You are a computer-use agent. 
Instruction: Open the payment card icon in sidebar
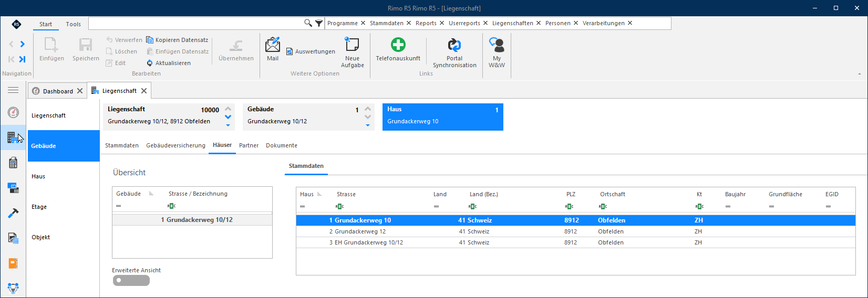(13, 188)
